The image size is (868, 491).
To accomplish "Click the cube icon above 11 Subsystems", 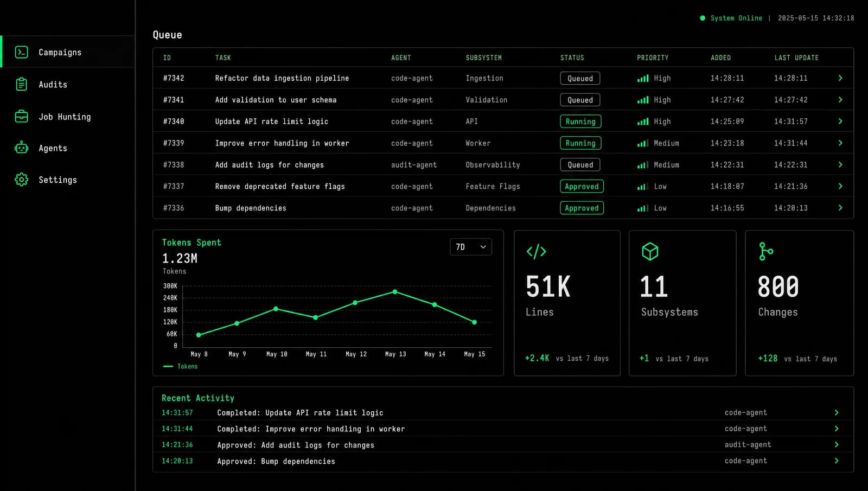I will click(x=650, y=251).
